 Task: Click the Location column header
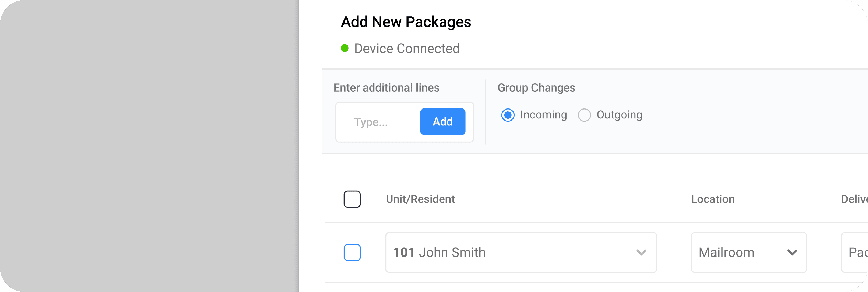(x=713, y=199)
